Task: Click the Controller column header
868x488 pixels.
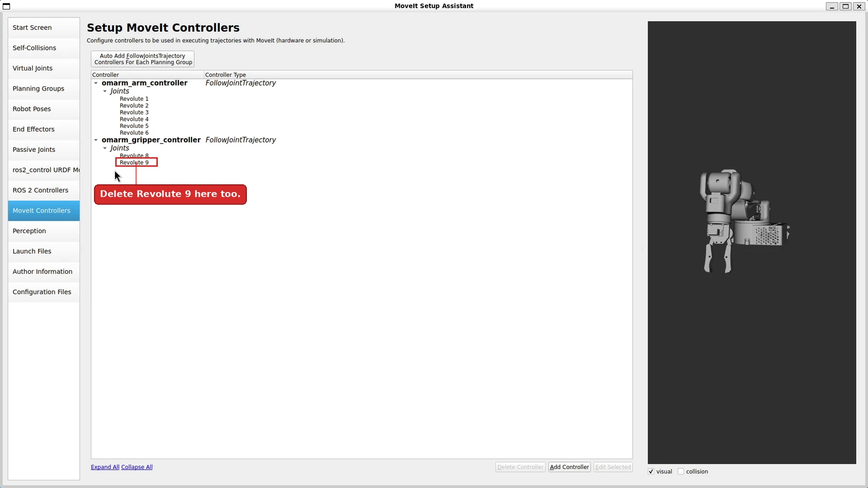Action: (148, 75)
